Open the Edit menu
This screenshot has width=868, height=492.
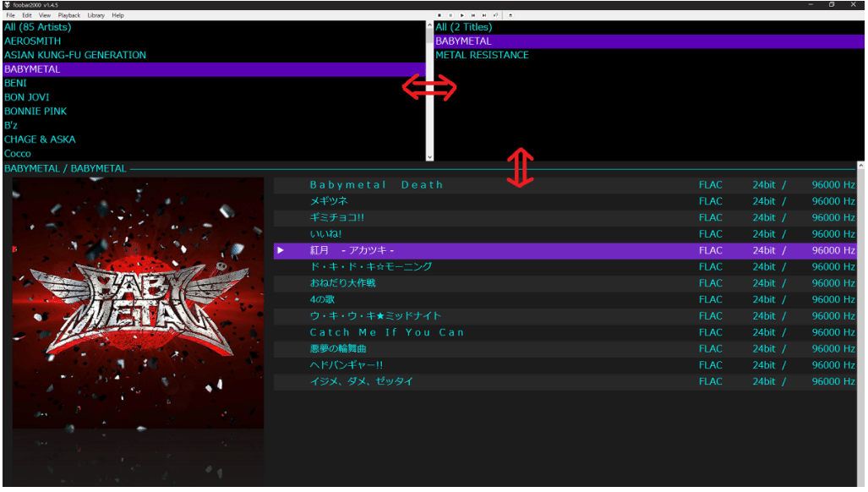pyautogui.click(x=26, y=15)
